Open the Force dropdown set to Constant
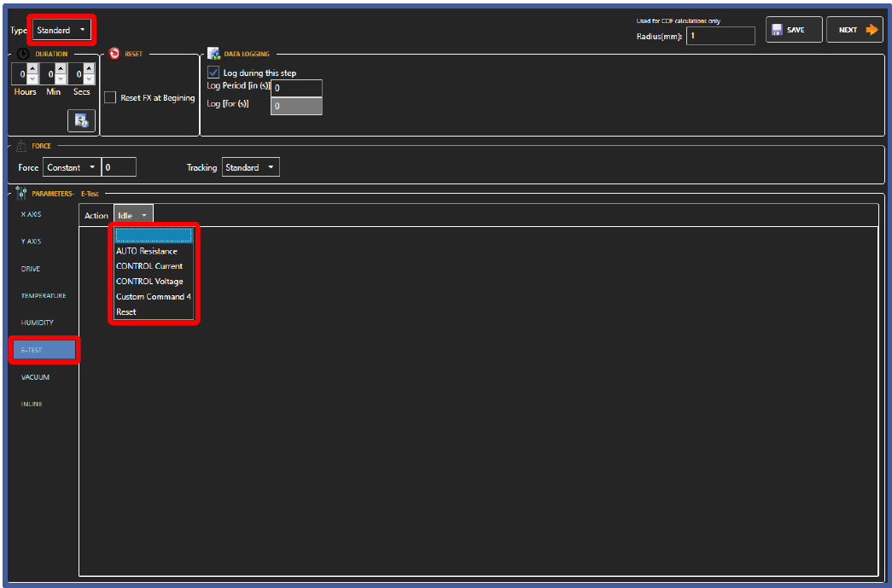This screenshot has width=892, height=588. click(x=72, y=167)
